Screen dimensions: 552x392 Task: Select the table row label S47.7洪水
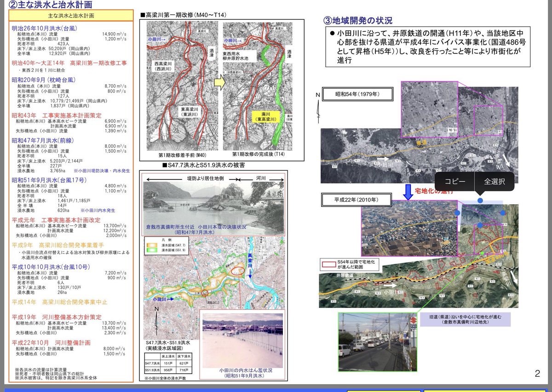153,363
